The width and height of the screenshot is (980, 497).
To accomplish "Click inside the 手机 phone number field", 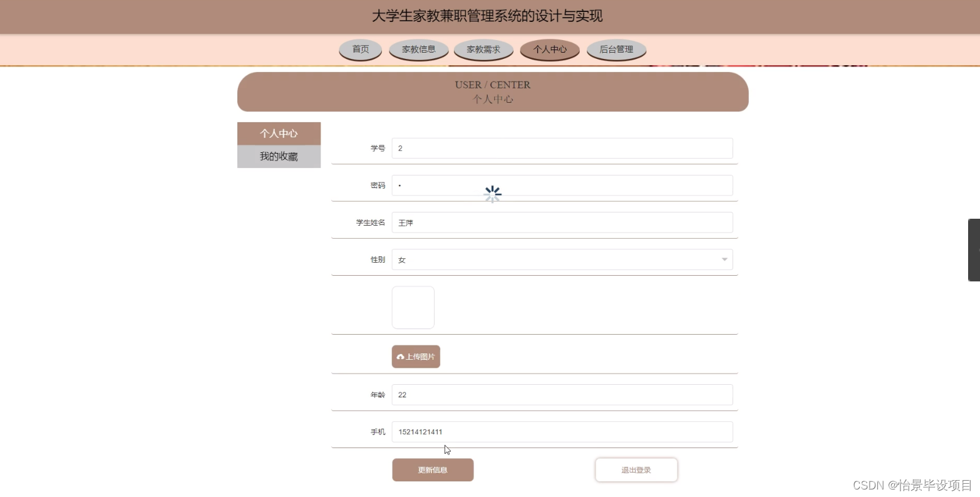I will pyautogui.click(x=562, y=431).
